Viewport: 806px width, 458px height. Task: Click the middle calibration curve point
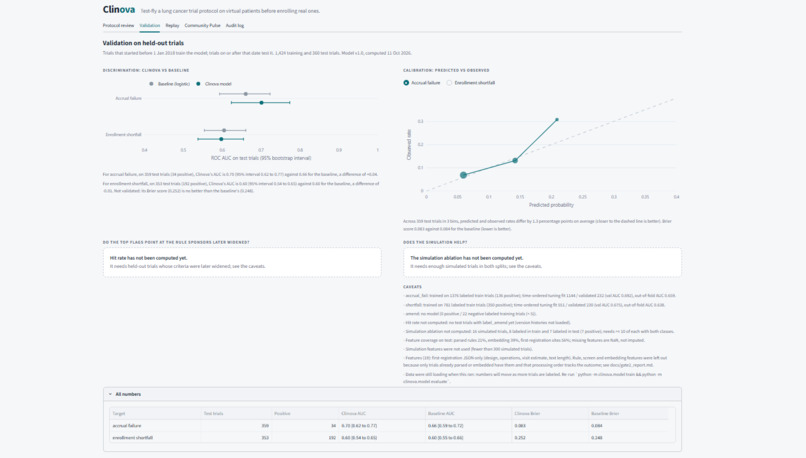pyautogui.click(x=515, y=161)
